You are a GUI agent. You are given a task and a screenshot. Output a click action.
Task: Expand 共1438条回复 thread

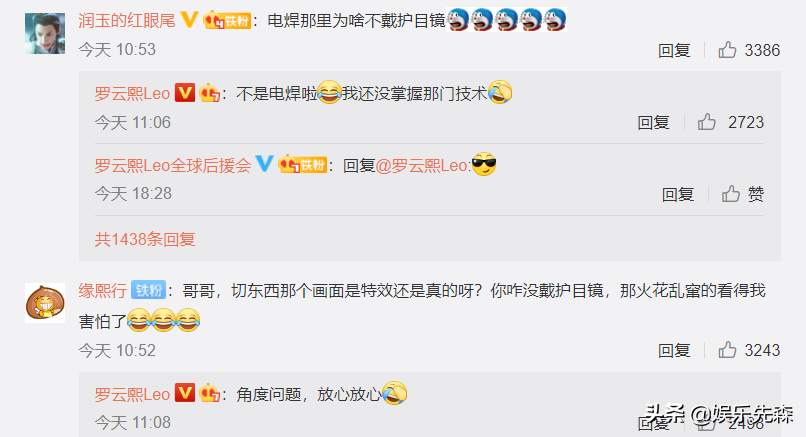[145, 240]
